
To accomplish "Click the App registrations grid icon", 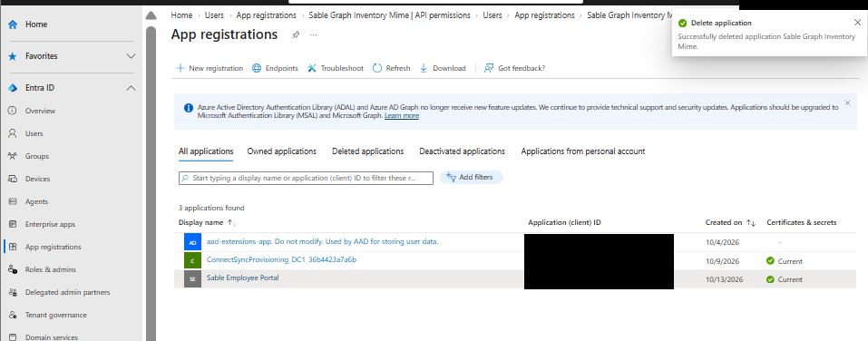I will click(12, 247).
